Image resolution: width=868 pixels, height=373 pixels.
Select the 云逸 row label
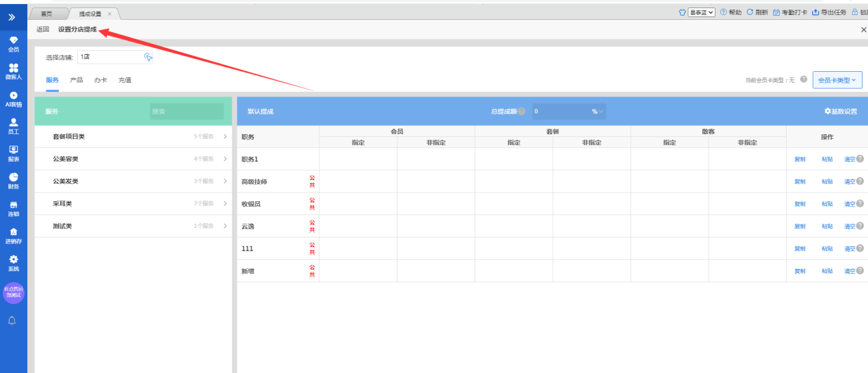248,227
